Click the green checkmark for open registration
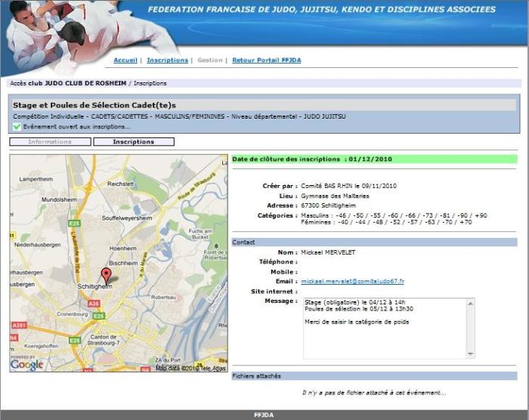 tap(17, 127)
